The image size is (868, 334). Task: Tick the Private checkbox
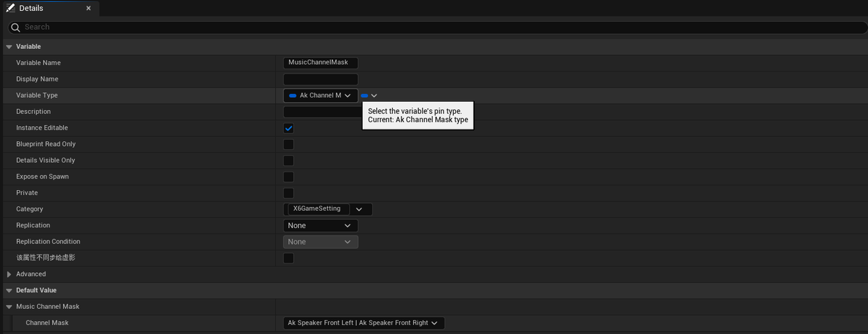click(288, 193)
